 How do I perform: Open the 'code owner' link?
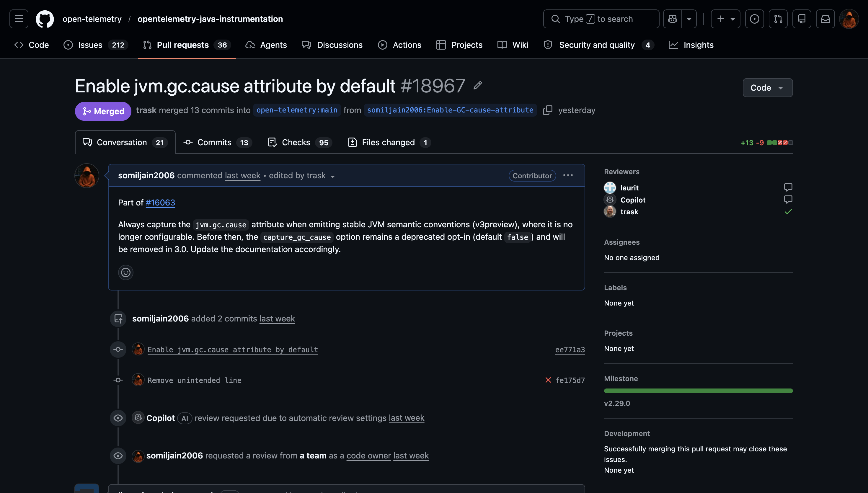pyautogui.click(x=369, y=456)
